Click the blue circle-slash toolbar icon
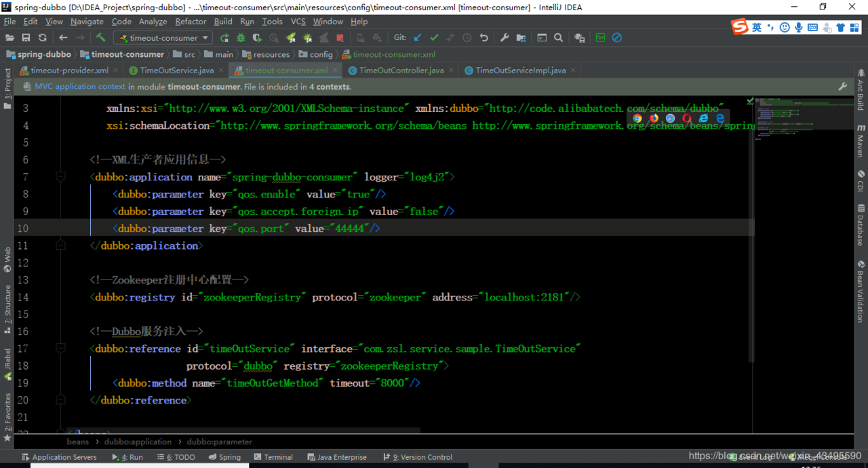 click(617, 38)
